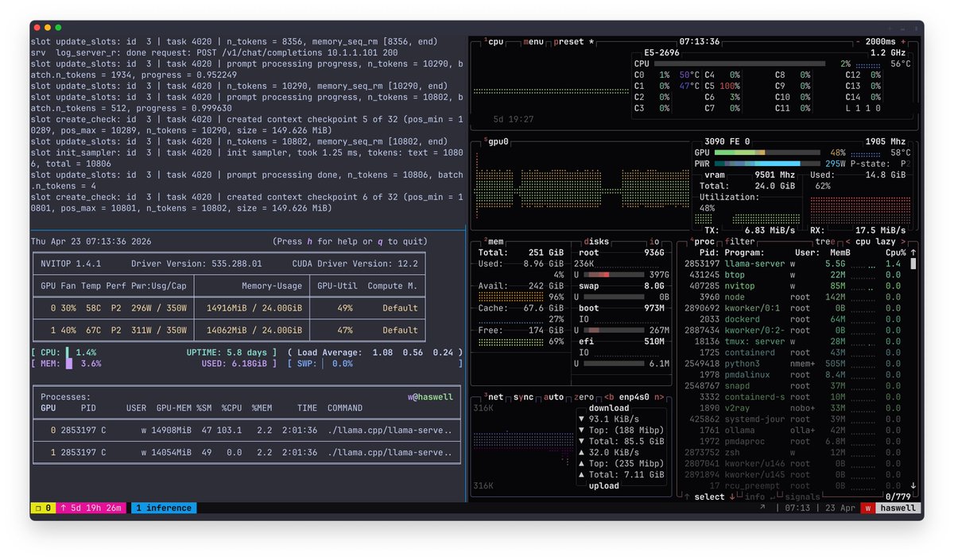This screenshot has height=560, width=954.
Task: Toggle io mode for disks
Action: [654, 241]
